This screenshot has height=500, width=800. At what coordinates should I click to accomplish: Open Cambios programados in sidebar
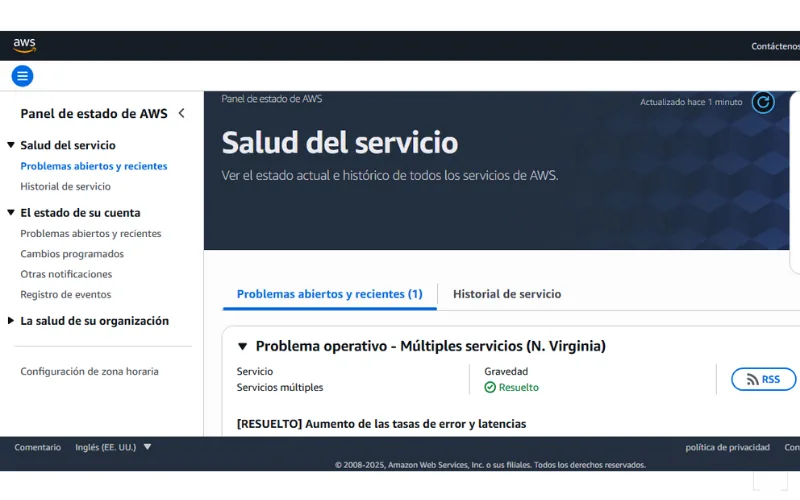coord(72,254)
